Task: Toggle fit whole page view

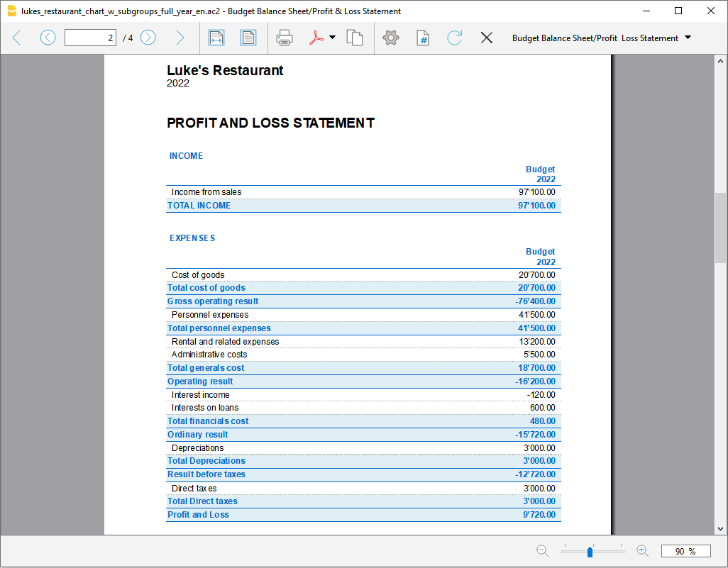Action: (x=248, y=38)
